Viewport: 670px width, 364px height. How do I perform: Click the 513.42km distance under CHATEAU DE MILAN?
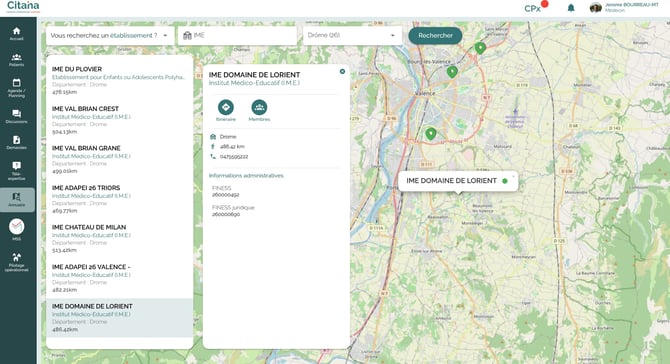click(64, 250)
